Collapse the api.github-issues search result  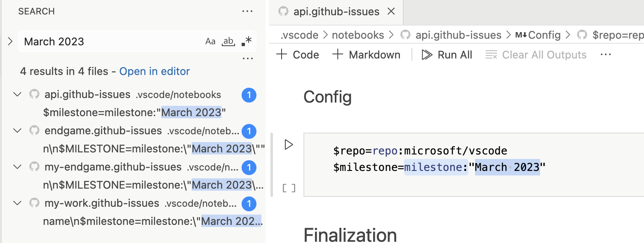tap(17, 94)
